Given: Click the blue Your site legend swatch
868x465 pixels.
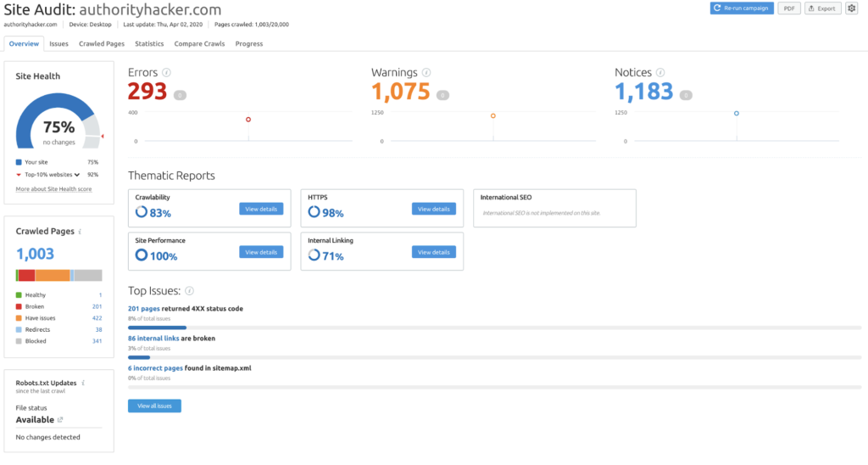Looking at the screenshot, I should tap(19, 162).
